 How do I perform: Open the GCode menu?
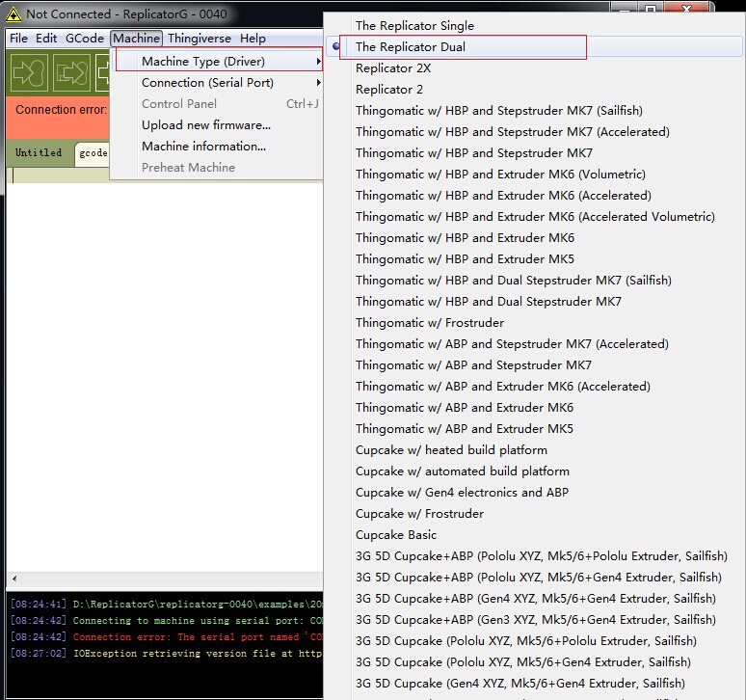[84, 38]
